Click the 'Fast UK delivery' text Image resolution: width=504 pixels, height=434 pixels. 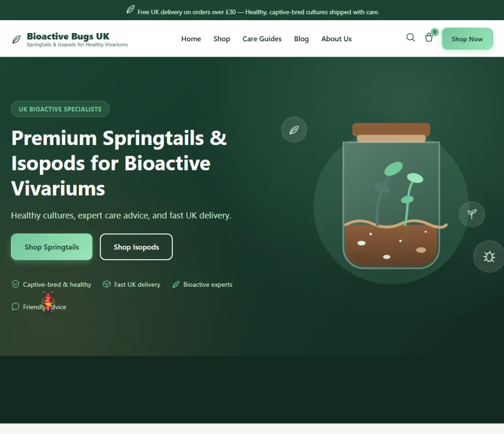point(137,284)
